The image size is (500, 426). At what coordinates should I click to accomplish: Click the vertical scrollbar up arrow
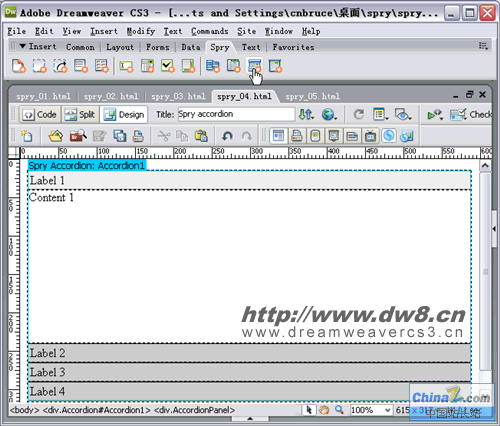pos(485,166)
